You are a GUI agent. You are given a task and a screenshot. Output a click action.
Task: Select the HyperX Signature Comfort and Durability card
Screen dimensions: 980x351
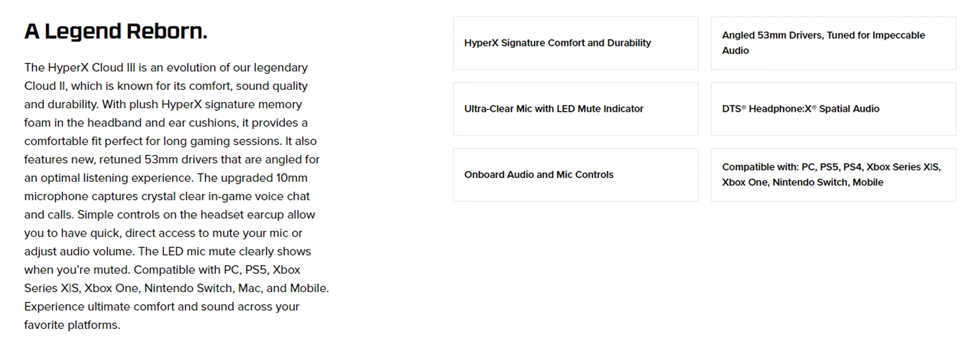point(575,43)
